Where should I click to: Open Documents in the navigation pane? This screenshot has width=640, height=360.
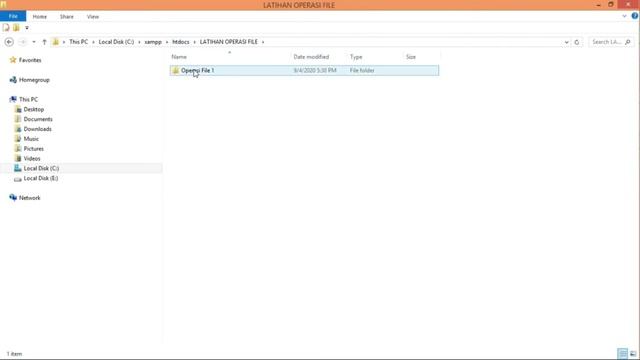(38, 119)
